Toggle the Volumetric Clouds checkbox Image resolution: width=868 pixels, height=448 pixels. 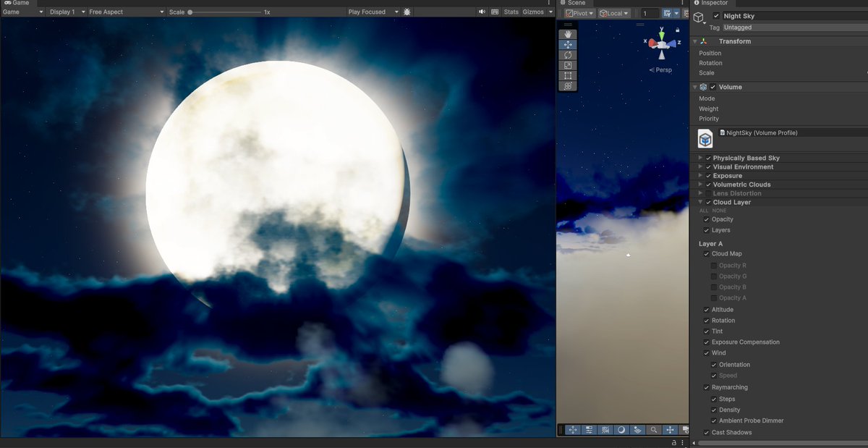[x=709, y=185]
